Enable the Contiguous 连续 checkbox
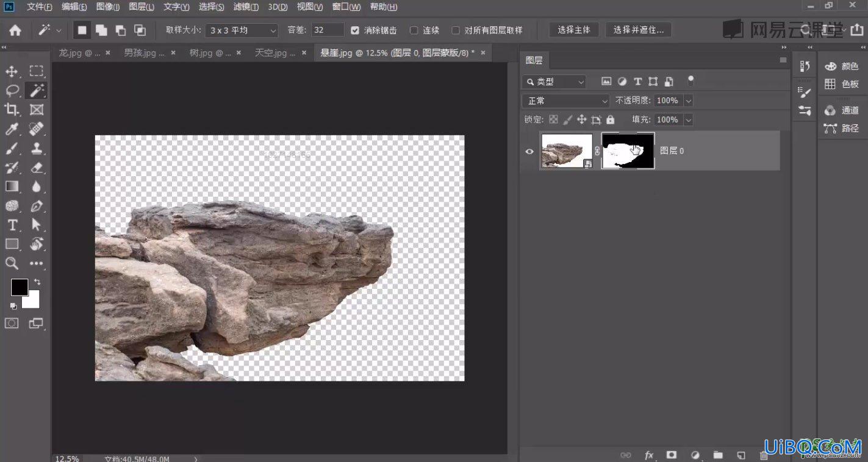 pyautogui.click(x=414, y=30)
